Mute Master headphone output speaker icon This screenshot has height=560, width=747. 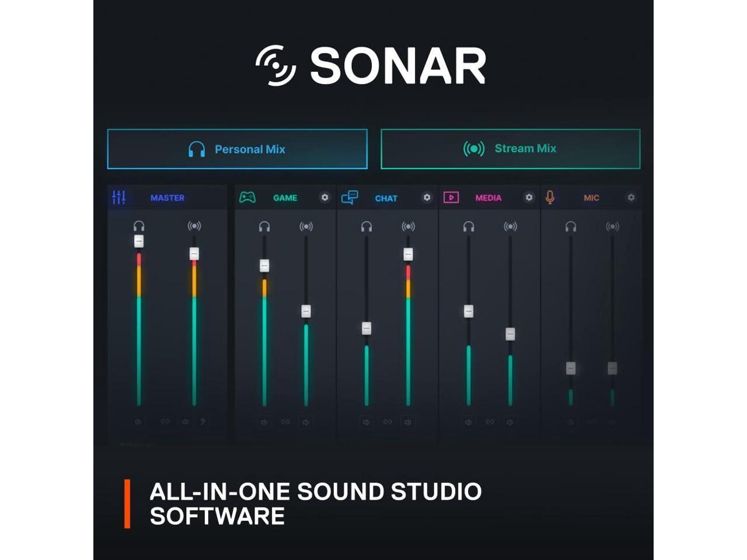pyautogui.click(x=138, y=421)
